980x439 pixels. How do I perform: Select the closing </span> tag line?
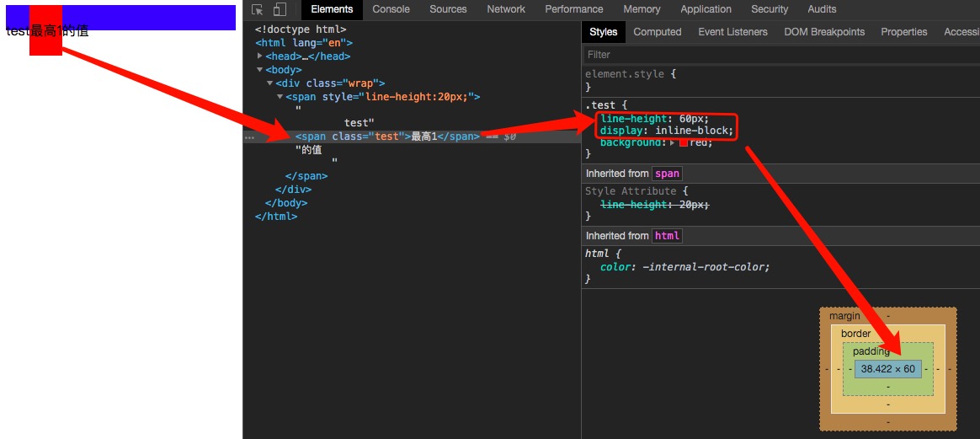point(306,176)
